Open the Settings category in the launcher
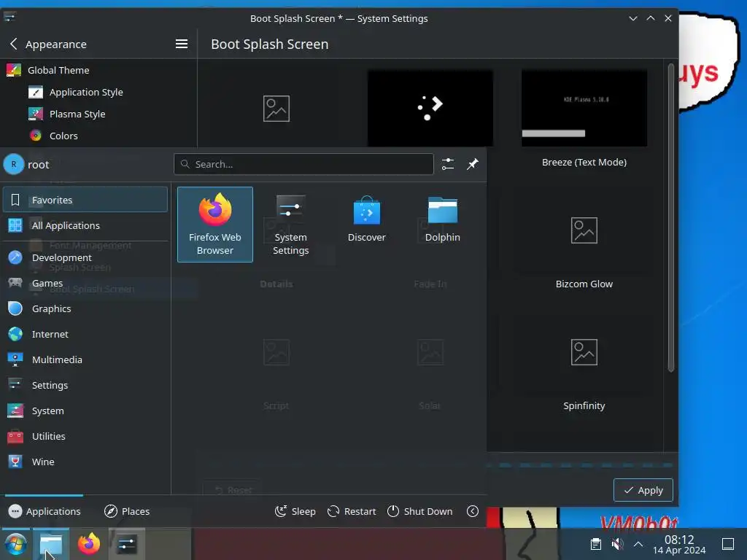This screenshot has width=747, height=560. coord(85,385)
